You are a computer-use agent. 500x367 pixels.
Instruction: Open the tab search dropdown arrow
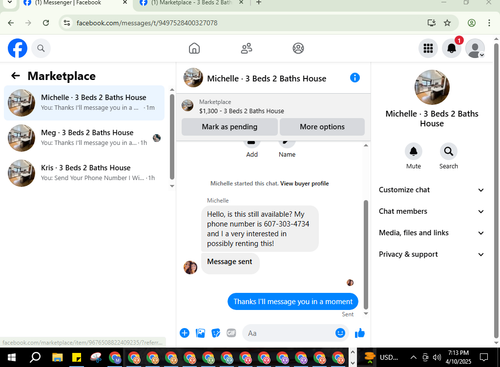tap(10, 3)
